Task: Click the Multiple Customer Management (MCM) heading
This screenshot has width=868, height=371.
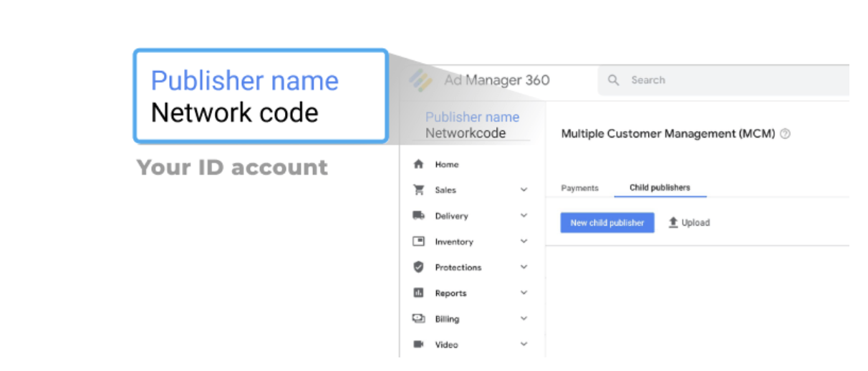Action: 668,134
